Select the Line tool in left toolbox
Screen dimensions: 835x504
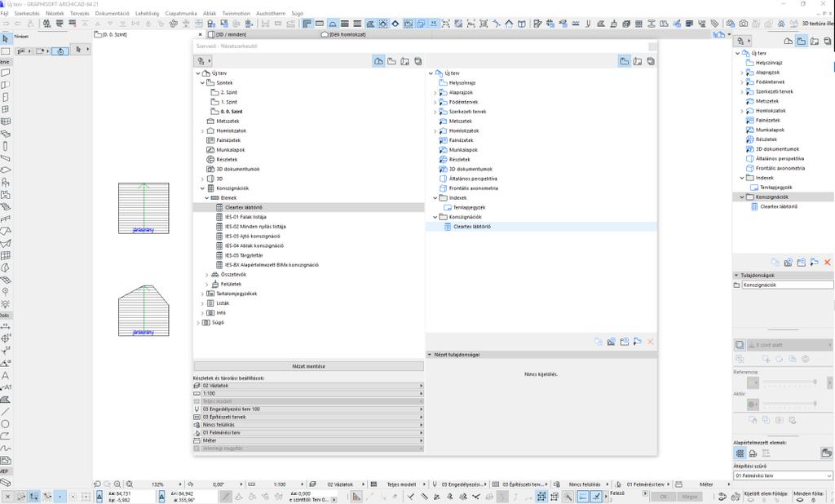(6, 411)
